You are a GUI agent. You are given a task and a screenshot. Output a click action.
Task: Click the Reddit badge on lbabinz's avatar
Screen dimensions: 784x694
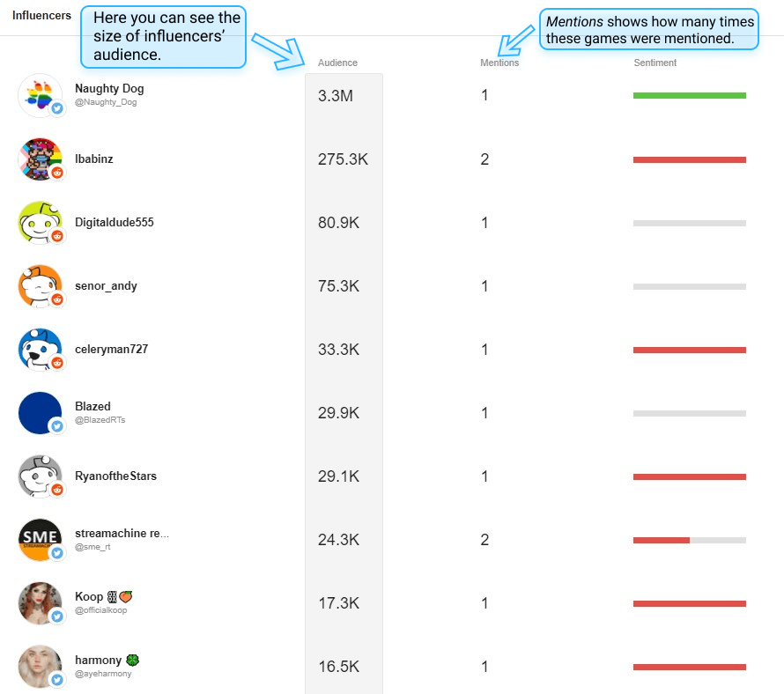coord(55,171)
